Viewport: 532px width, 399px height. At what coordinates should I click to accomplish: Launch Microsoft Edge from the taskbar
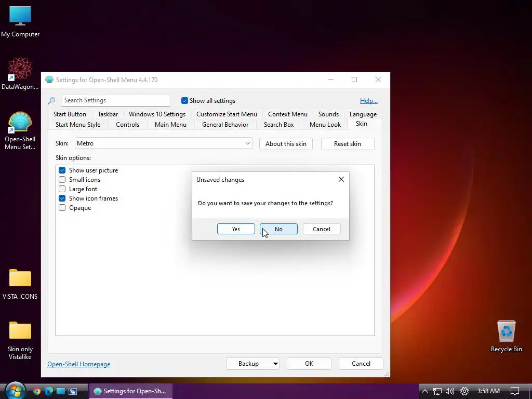coord(49,391)
